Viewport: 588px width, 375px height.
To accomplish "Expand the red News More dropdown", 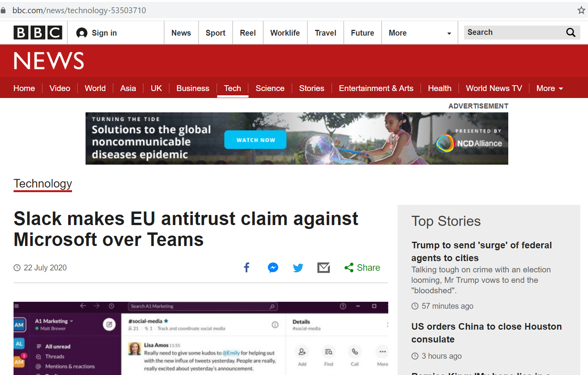I will tap(549, 88).
